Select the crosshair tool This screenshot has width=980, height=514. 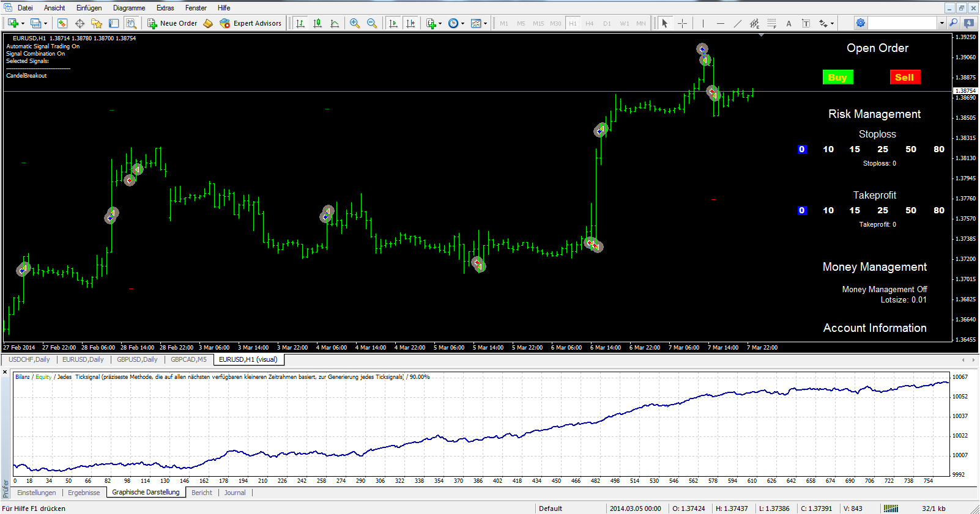(x=682, y=23)
